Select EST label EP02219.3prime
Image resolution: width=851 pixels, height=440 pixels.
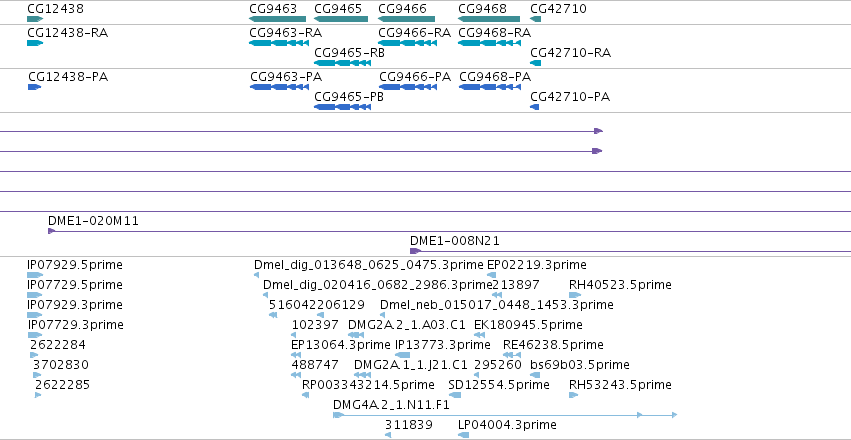pyautogui.click(x=537, y=265)
